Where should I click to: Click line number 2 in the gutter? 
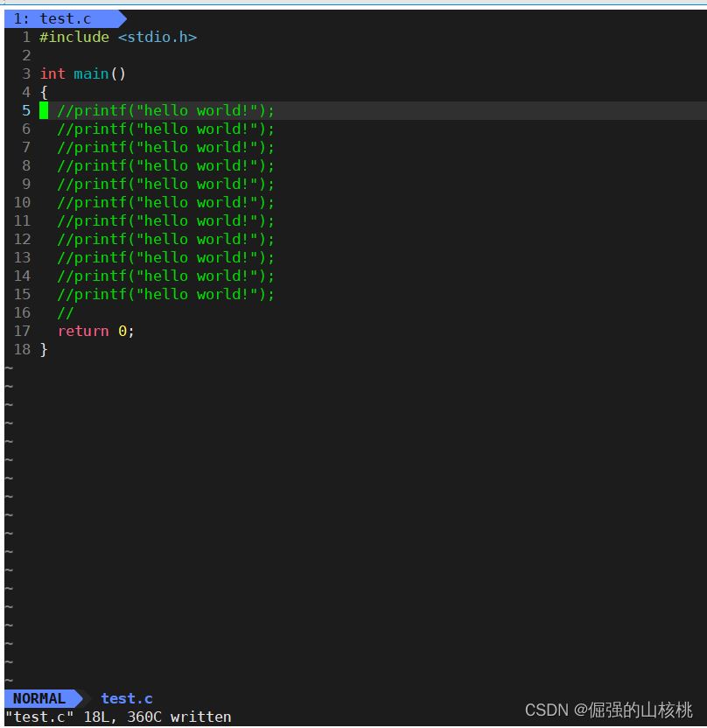(26, 56)
